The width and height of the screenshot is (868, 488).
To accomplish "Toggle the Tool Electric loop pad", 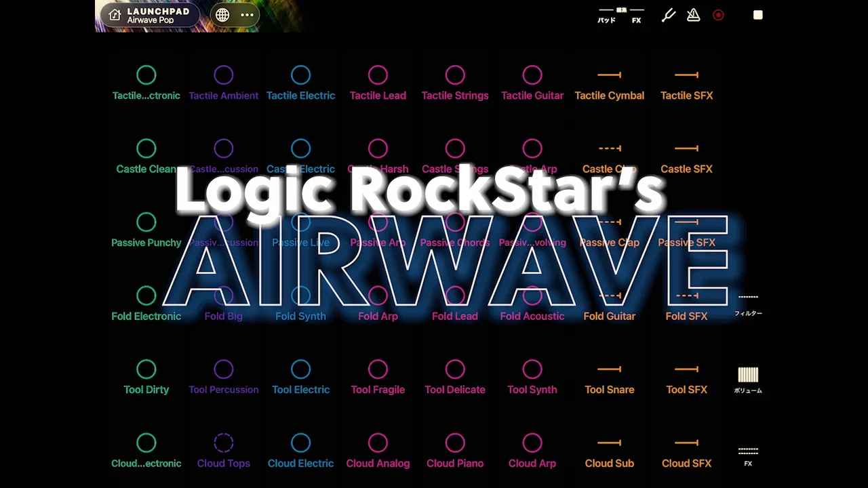I will [x=301, y=378].
